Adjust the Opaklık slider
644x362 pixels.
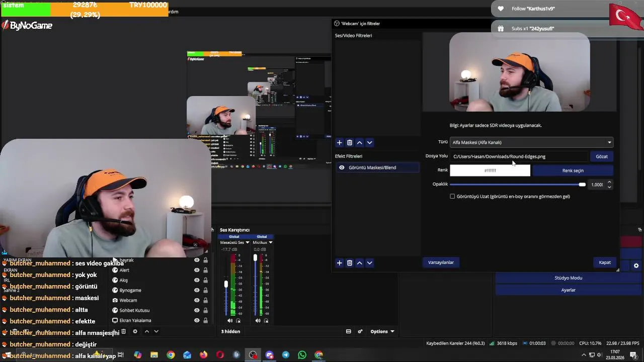[517, 185]
